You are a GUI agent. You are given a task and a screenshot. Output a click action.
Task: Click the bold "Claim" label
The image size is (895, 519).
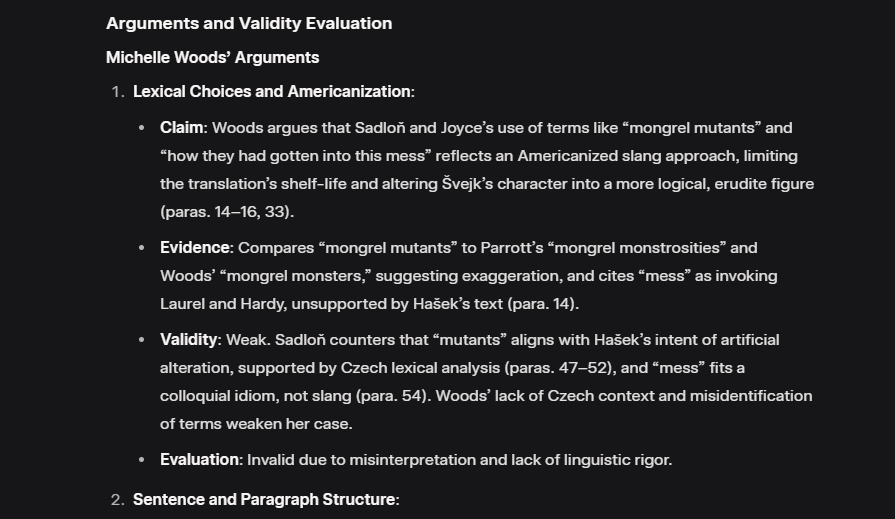pyautogui.click(x=182, y=128)
